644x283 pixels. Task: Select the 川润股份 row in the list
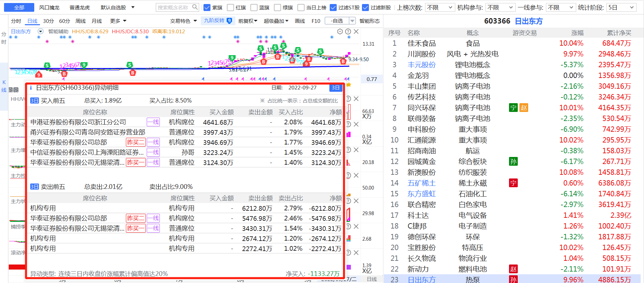point(512,54)
